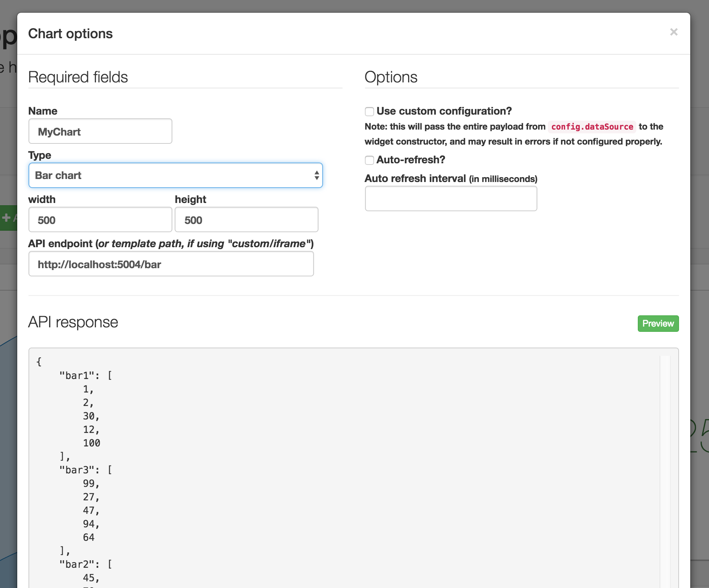Click the API response section heading
The width and height of the screenshot is (709, 588).
pos(73,322)
